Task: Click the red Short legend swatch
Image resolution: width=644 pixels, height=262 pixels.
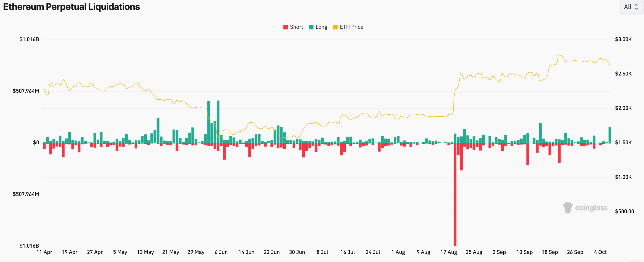Action: [285, 27]
